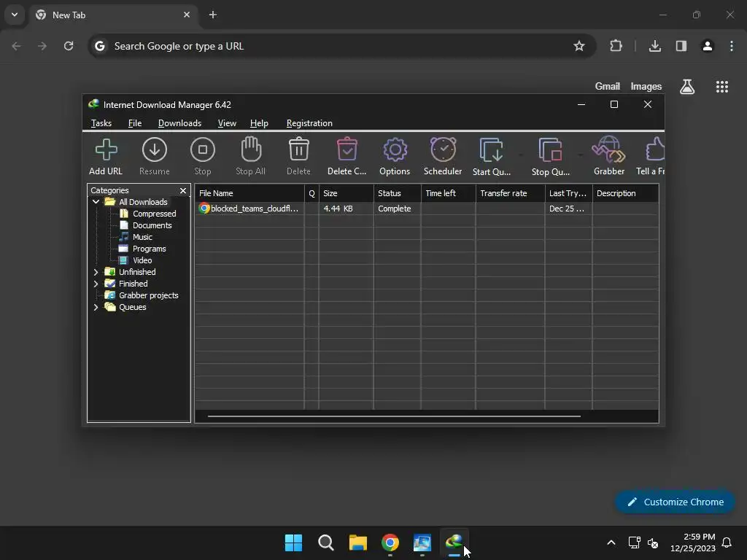
Task: Open a new Chrome tab
Action: coord(213,15)
